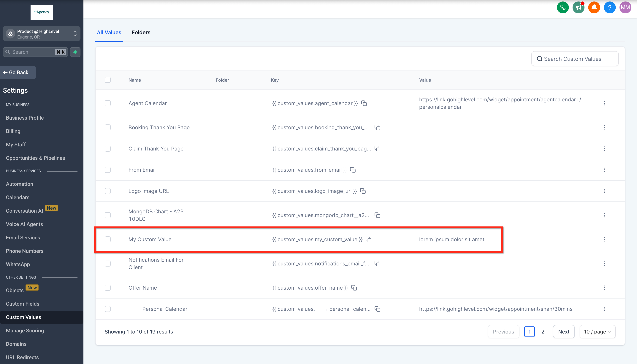Tick the select-all checkbox in header
Image resolution: width=637 pixels, height=364 pixels.
(108, 80)
